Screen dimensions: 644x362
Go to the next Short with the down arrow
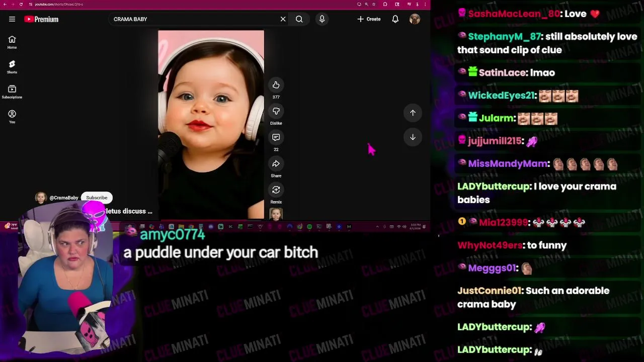coord(413,137)
